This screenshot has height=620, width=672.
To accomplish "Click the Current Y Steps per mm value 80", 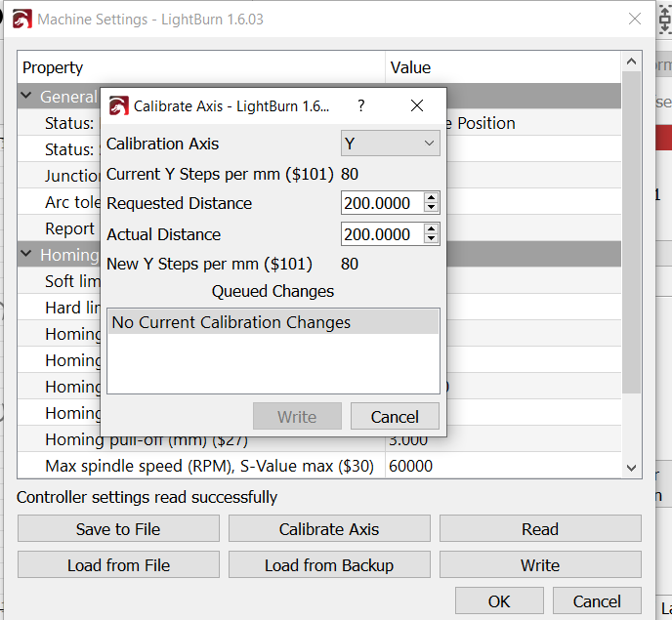I will (x=350, y=174).
